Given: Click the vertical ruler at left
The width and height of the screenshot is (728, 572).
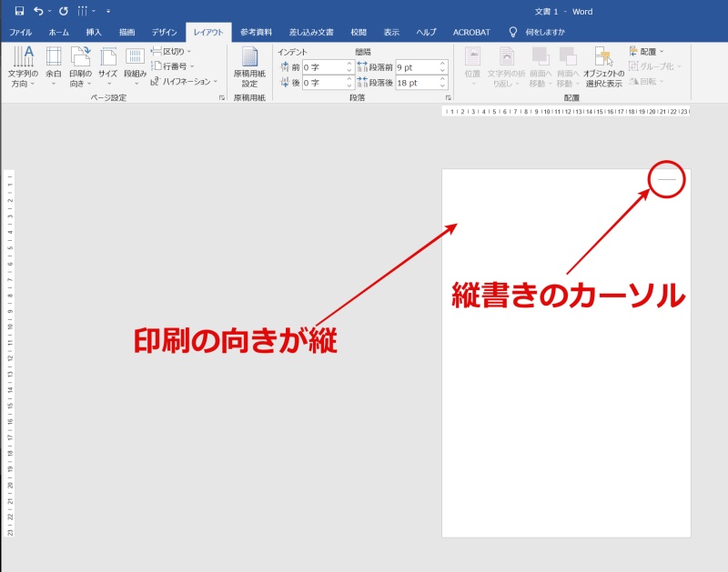Looking at the screenshot, I should 10,354.
